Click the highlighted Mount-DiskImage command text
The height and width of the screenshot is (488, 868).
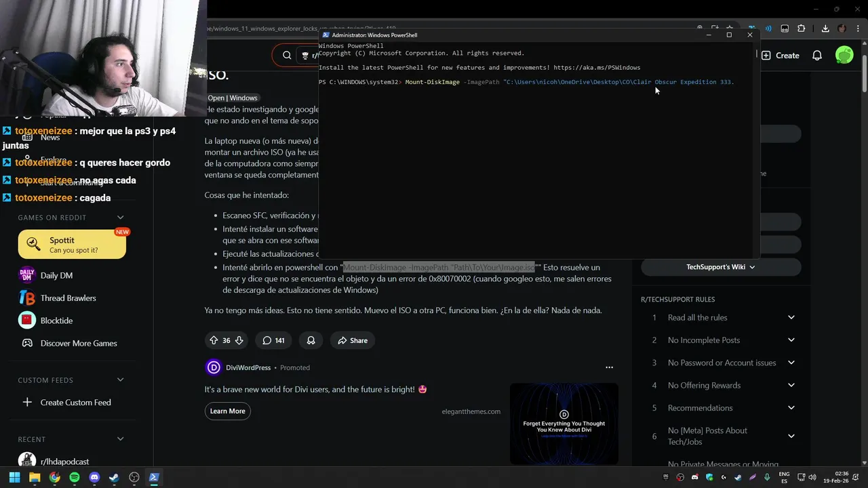[x=439, y=267]
